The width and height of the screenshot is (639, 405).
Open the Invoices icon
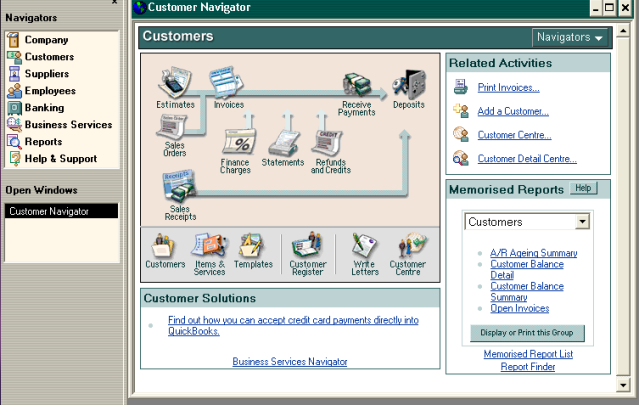click(x=226, y=82)
